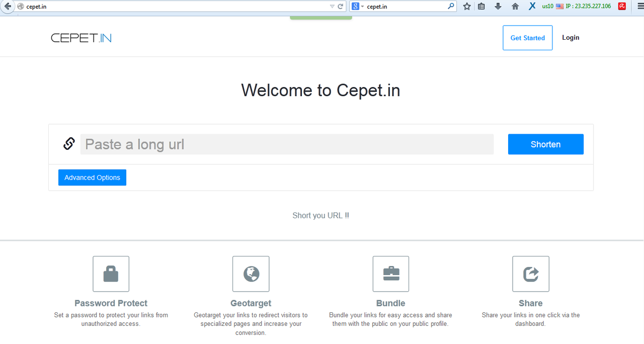Click the reload page icon in address bar
This screenshot has width=644, height=344.
coord(341,7)
